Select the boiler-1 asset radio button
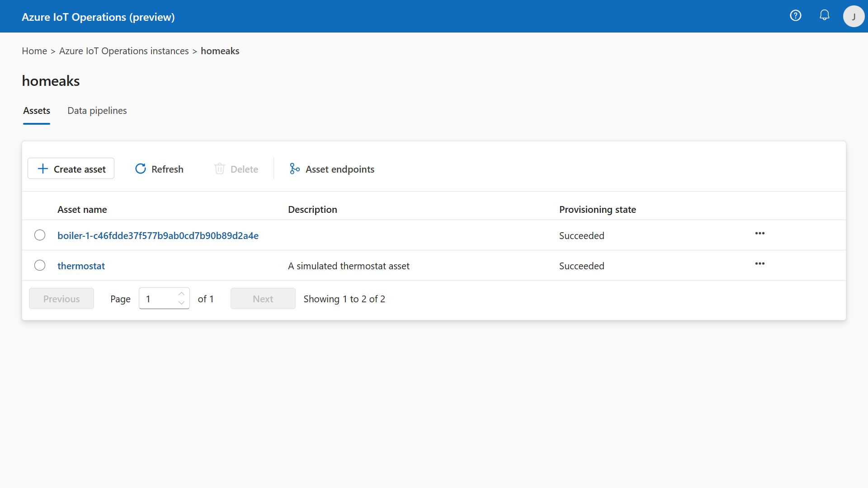This screenshot has height=488, width=868. click(x=40, y=235)
